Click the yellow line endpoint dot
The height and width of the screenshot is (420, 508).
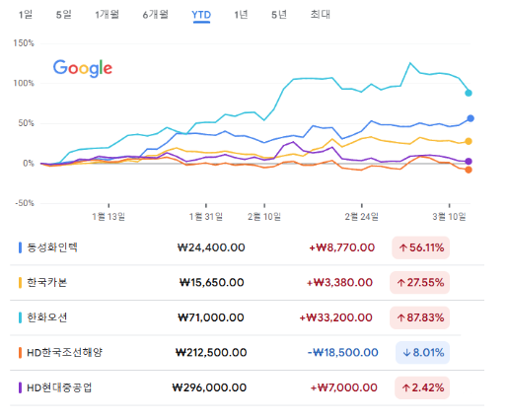[x=469, y=141]
